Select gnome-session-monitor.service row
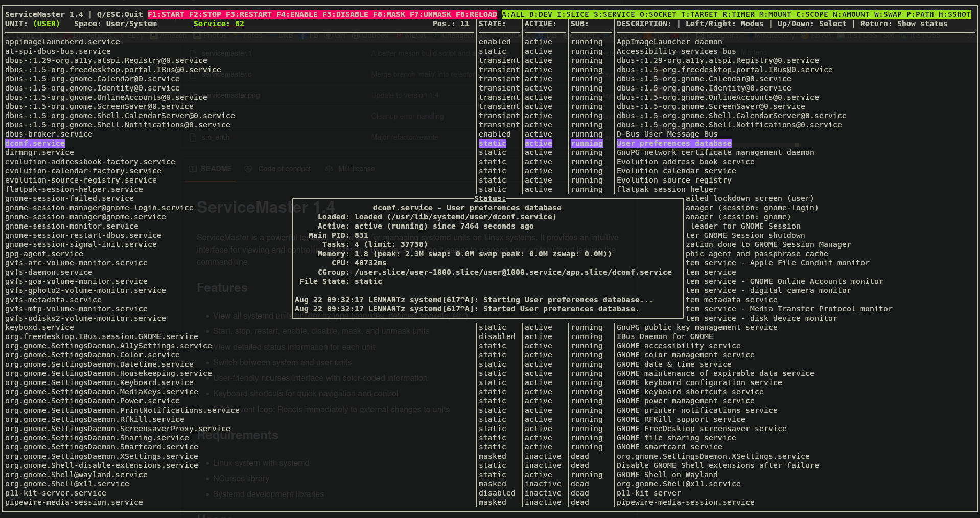 pyautogui.click(x=72, y=226)
